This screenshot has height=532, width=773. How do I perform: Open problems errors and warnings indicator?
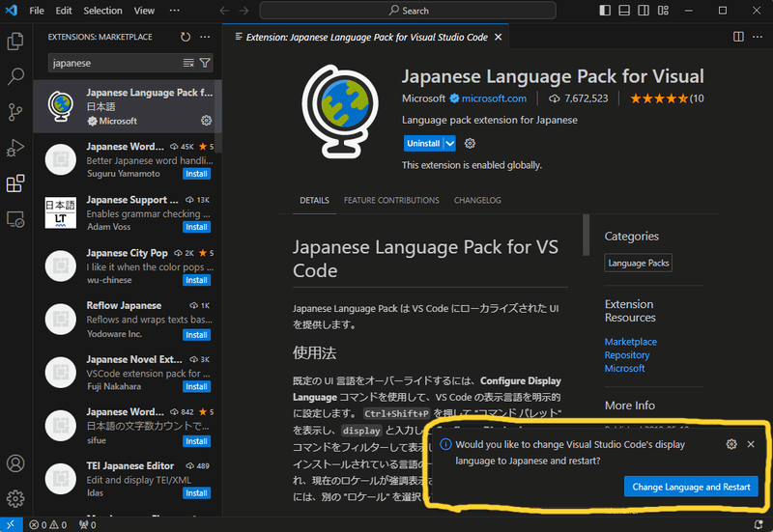[47, 524]
